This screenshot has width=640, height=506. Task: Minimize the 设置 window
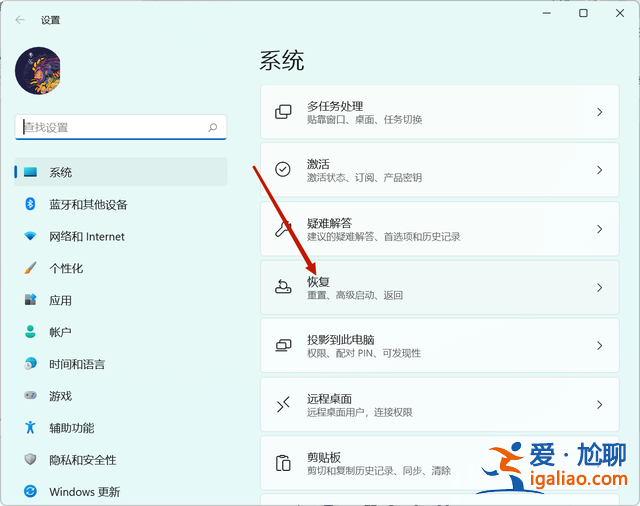tap(547, 13)
